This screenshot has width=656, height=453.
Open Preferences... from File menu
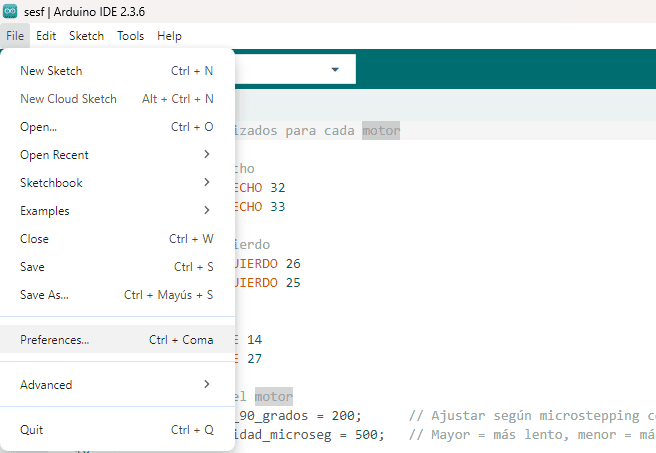pyautogui.click(x=116, y=340)
